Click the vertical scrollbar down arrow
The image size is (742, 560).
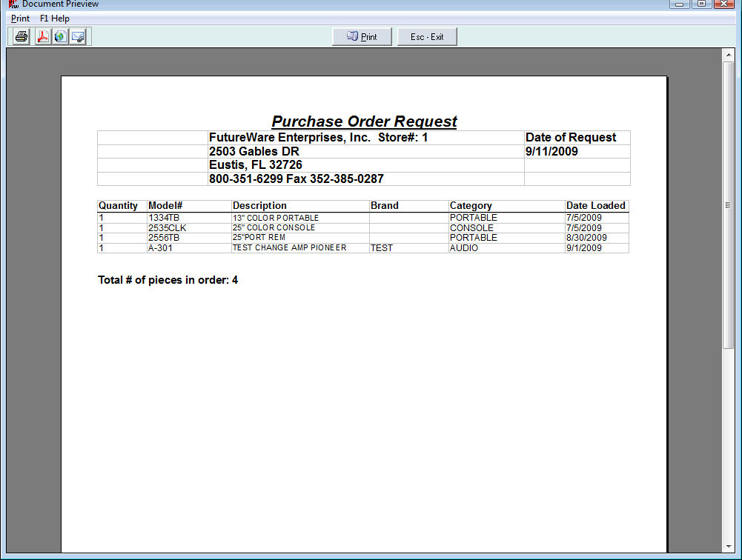point(728,547)
